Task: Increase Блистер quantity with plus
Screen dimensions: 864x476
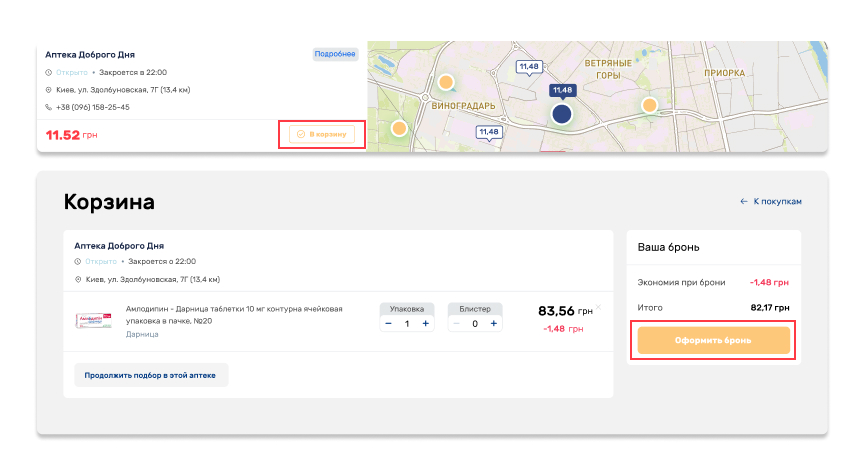Action: pos(492,324)
